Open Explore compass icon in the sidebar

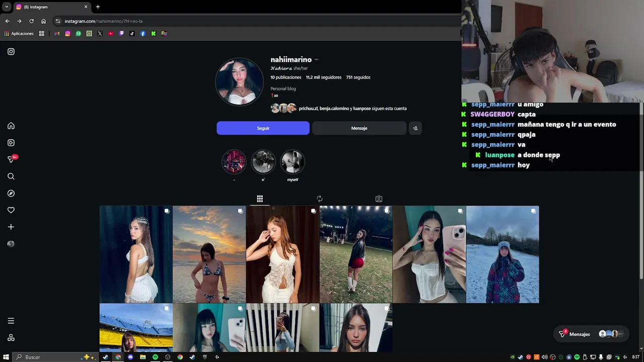11,193
